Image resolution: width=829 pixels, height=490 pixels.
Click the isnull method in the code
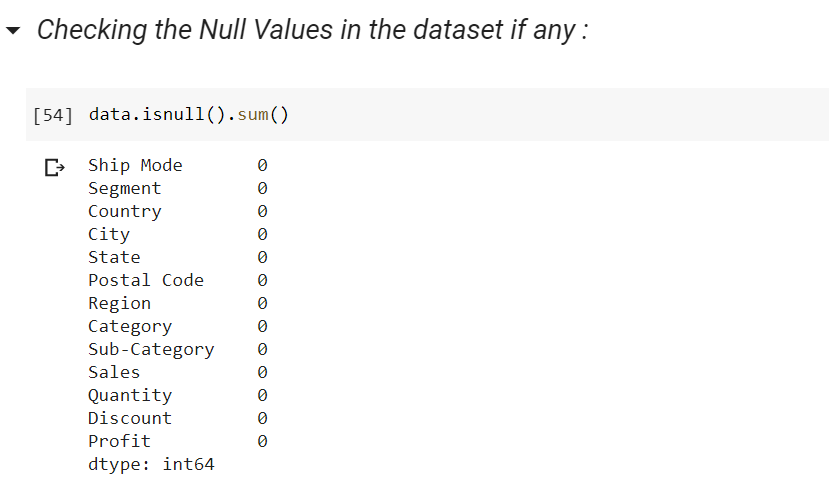click(x=173, y=114)
